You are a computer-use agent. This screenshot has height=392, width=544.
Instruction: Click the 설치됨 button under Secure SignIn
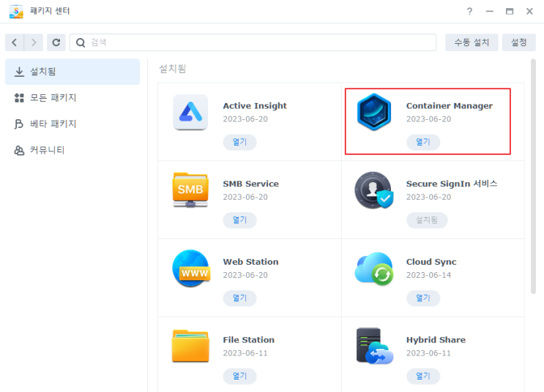(x=427, y=220)
